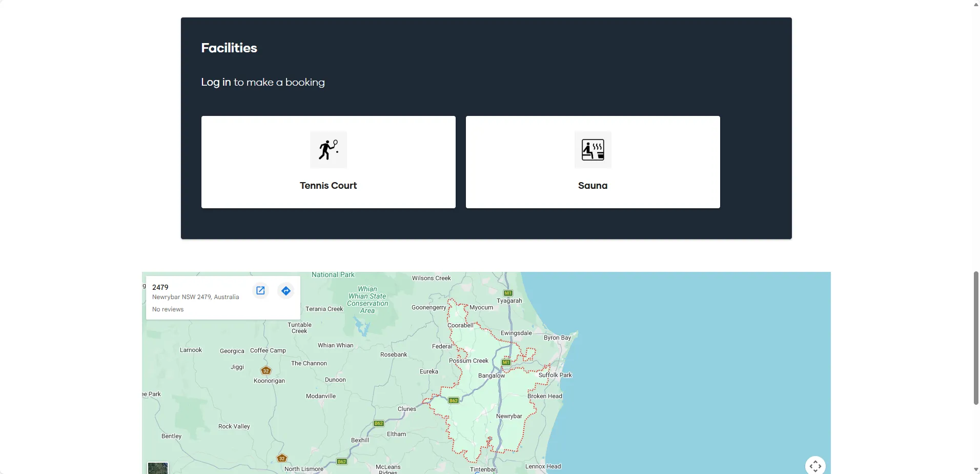The width and height of the screenshot is (980, 474).
Task: Click the M1 highway shield near Tyagarah
Action: point(508,293)
